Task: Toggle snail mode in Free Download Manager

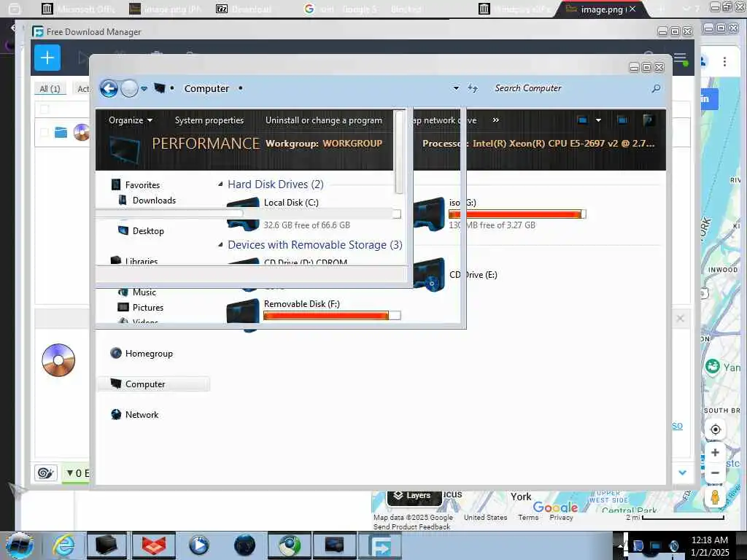Action: 46,472
